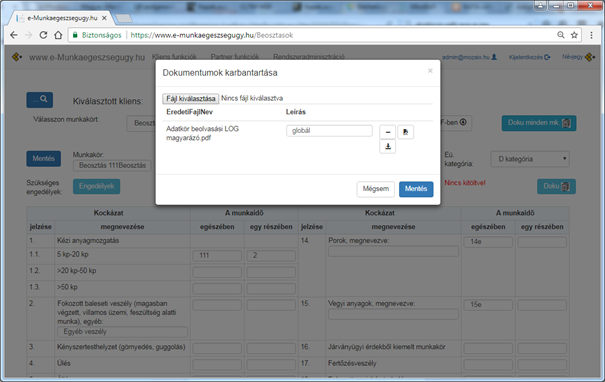
Task: Open the D kategória dropdown
Action: pos(530,159)
